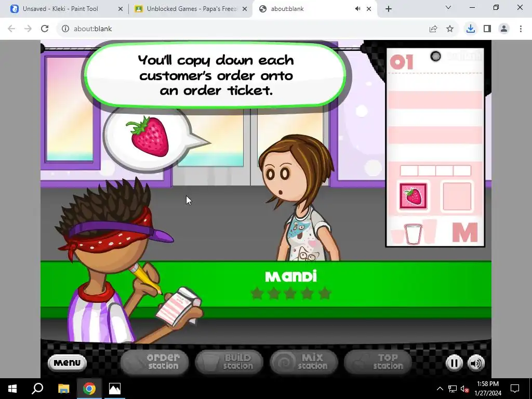The height and width of the screenshot is (399, 532).
Task: Show hidden system tray icons
Action: coord(440,389)
